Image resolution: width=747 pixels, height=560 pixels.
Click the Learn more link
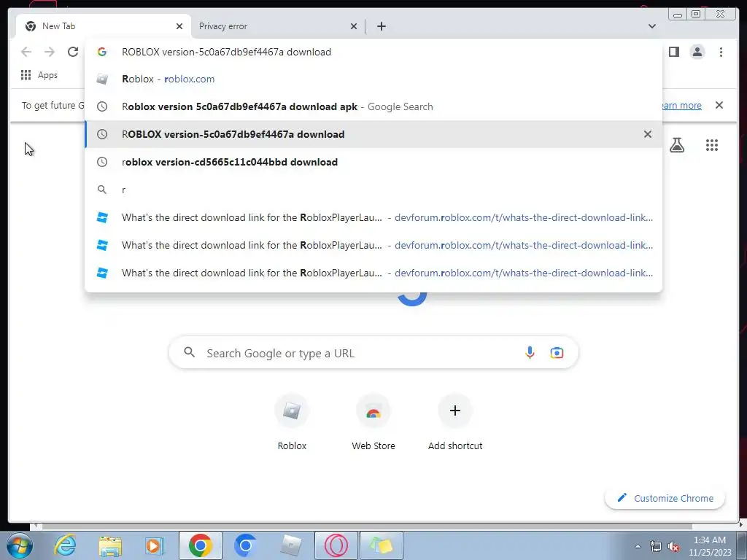point(682,105)
